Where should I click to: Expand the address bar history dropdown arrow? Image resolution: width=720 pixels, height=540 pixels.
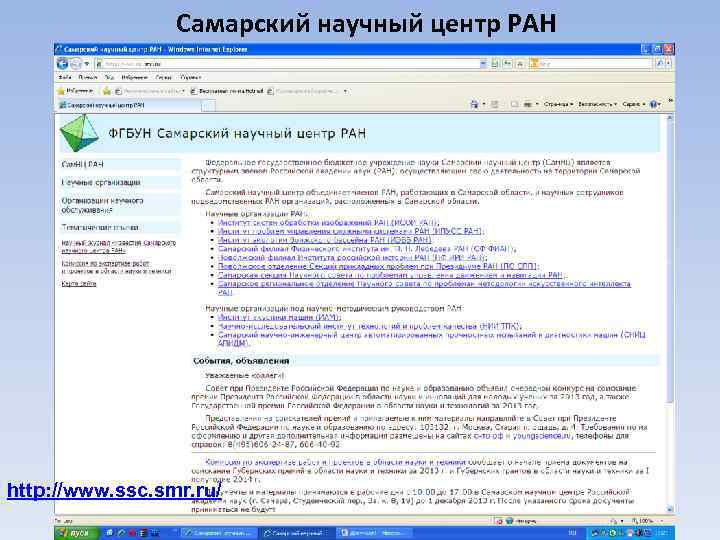click(483, 64)
